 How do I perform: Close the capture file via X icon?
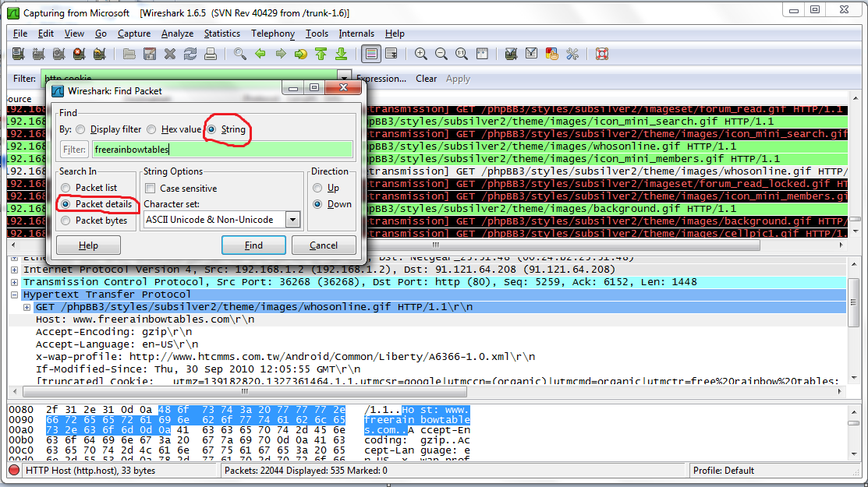point(170,54)
